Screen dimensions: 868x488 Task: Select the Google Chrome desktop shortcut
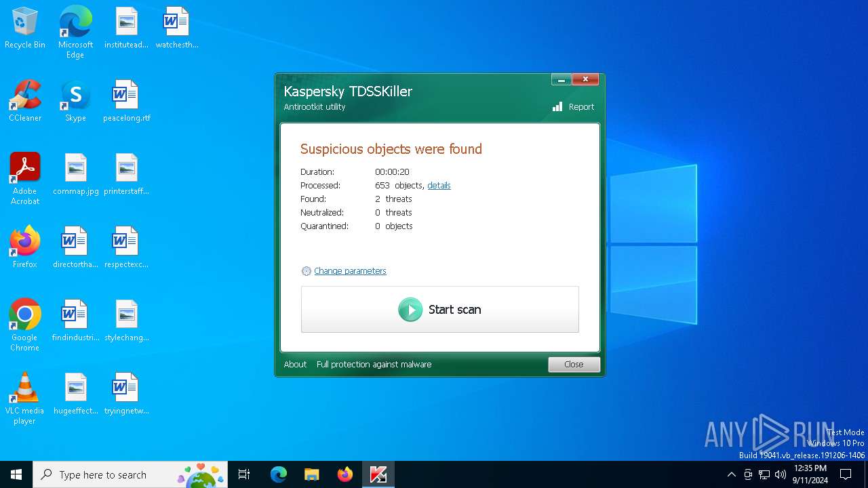point(25,325)
